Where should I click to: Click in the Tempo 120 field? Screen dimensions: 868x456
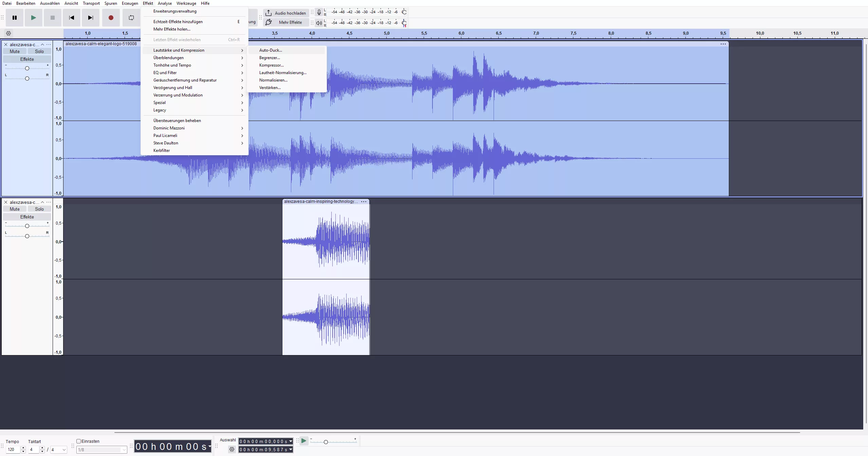pos(13,450)
